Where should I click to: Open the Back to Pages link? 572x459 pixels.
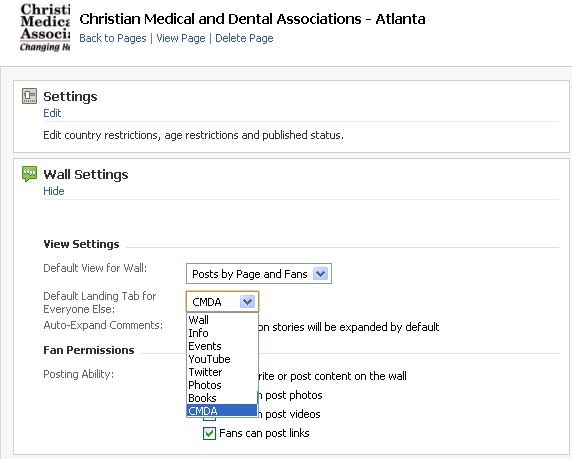(x=113, y=38)
